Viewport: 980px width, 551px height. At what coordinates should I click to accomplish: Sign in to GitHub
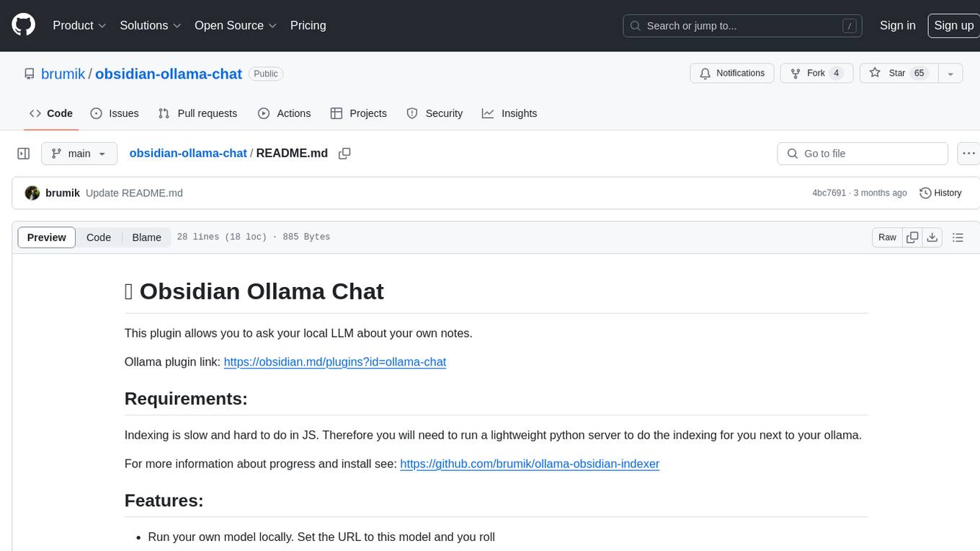pos(897,25)
